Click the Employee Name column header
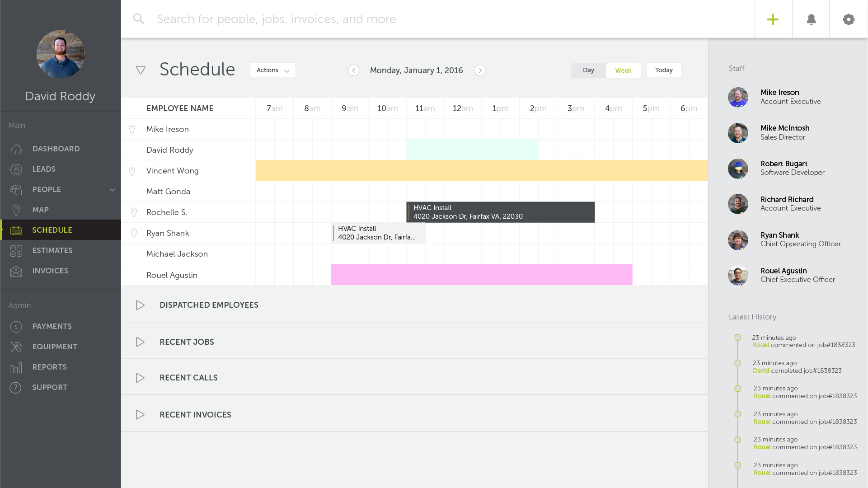The height and width of the screenshot is (488, 868). click(x=180, y=108)
